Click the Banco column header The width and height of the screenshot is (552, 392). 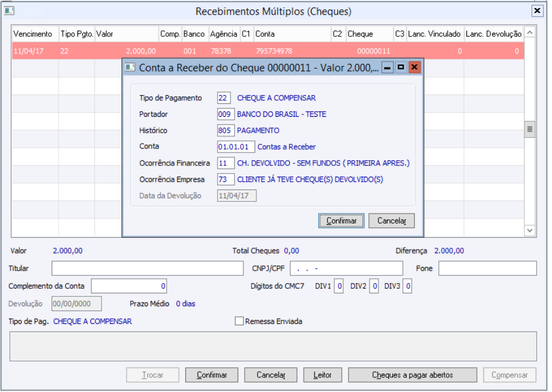(x=194, y=34)
